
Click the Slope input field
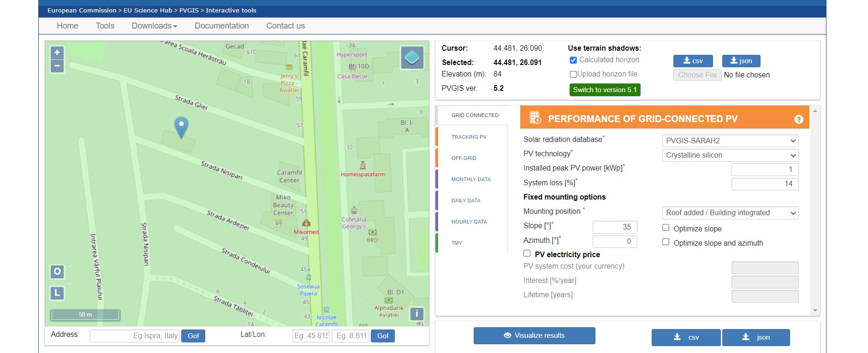tap(615, 227)
